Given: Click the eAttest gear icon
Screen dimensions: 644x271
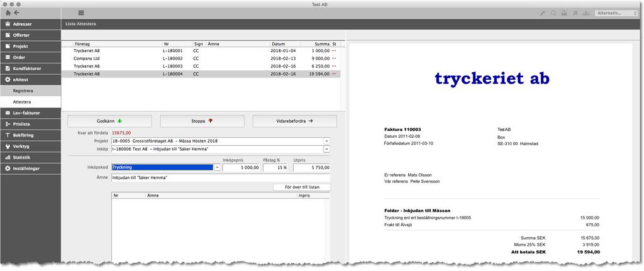Looking at the screenshot, I should (x=8, y=80).
